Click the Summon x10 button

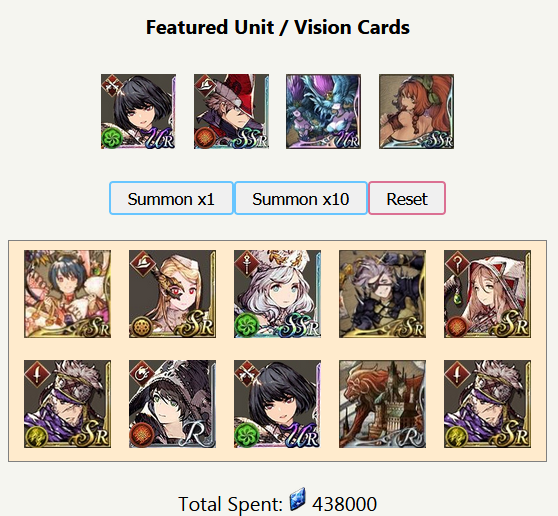point(301,198)
